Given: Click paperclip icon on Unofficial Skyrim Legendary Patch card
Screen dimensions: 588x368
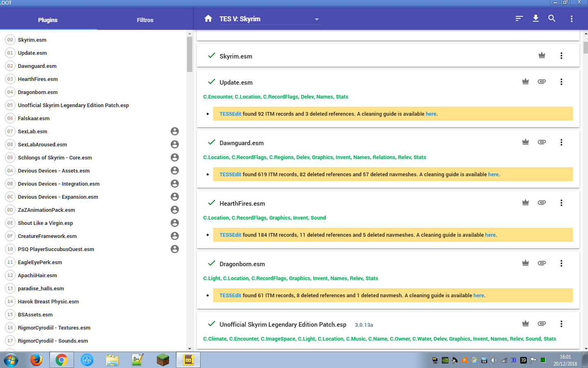Looking at the screenshot, I should coord(542,323).
